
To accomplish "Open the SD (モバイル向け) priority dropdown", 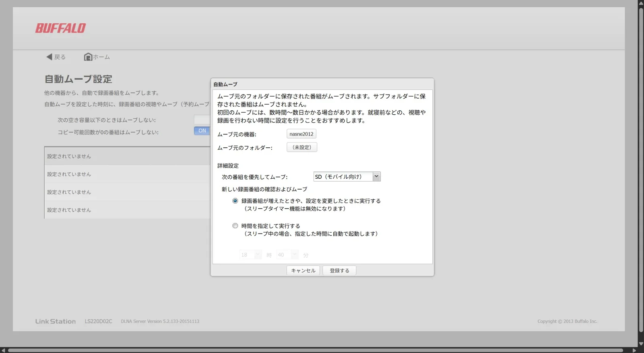I will (347, 177).
